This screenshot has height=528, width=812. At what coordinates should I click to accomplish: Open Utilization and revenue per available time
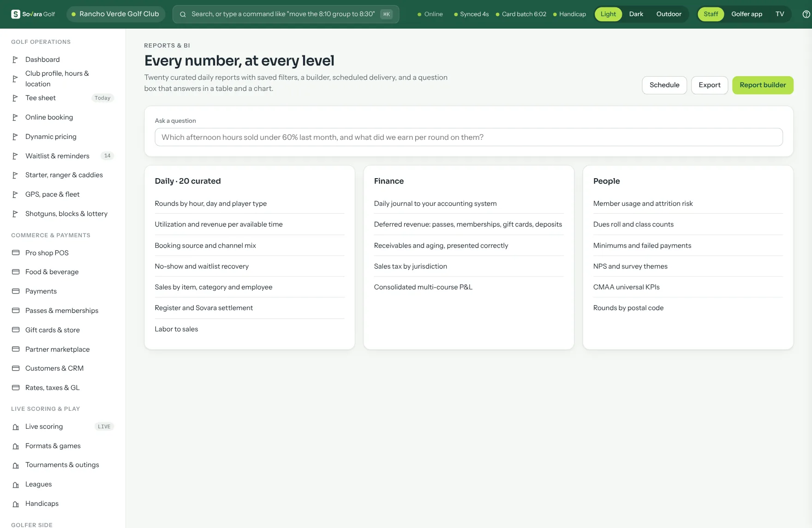point(250,224)
